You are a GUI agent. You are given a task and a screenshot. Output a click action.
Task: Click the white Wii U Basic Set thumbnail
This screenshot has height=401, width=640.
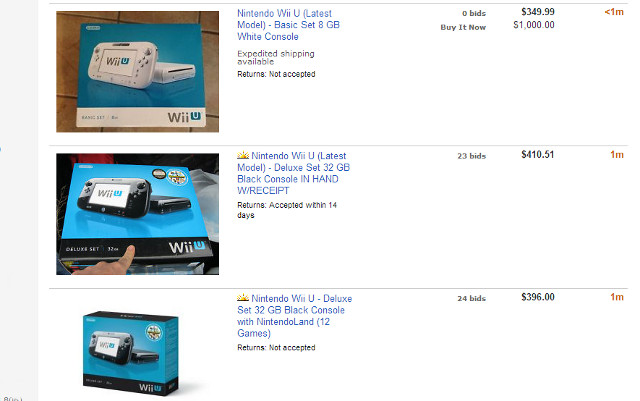(x=138, y=72)
